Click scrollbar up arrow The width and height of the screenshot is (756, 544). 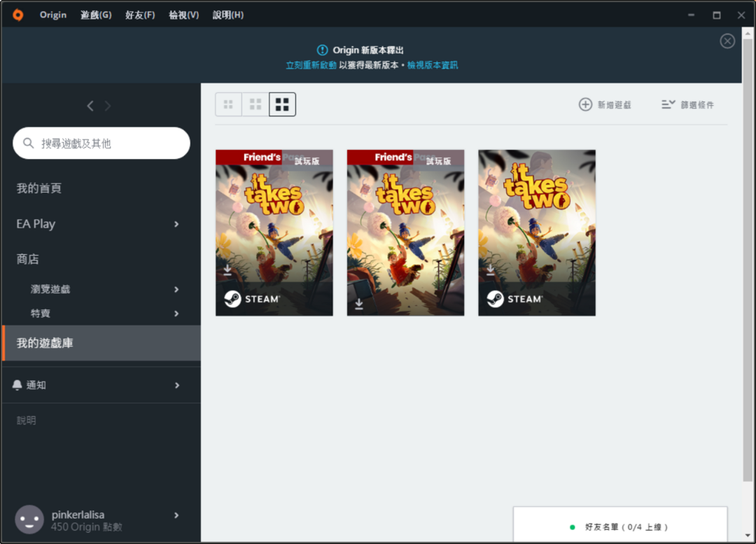[748, 34]
